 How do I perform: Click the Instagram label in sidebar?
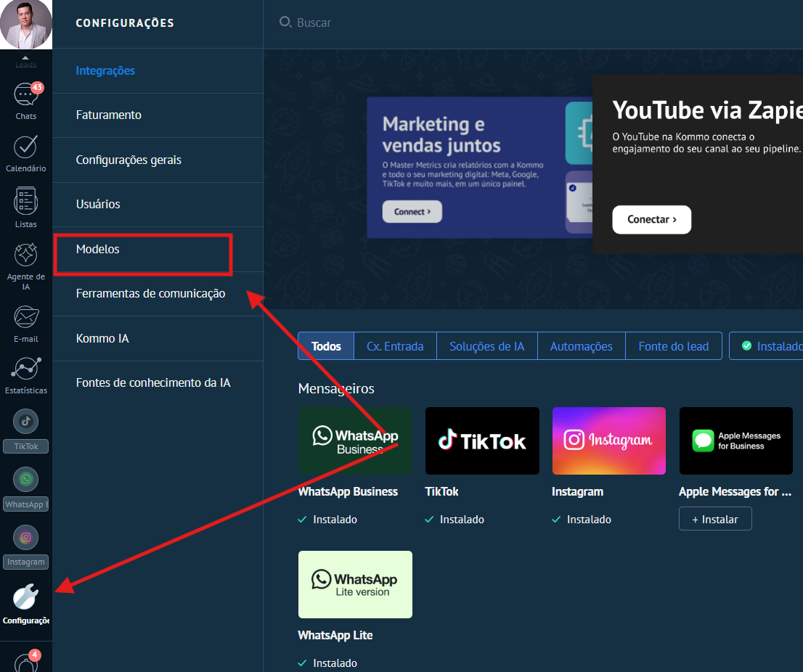pos(25,562)
